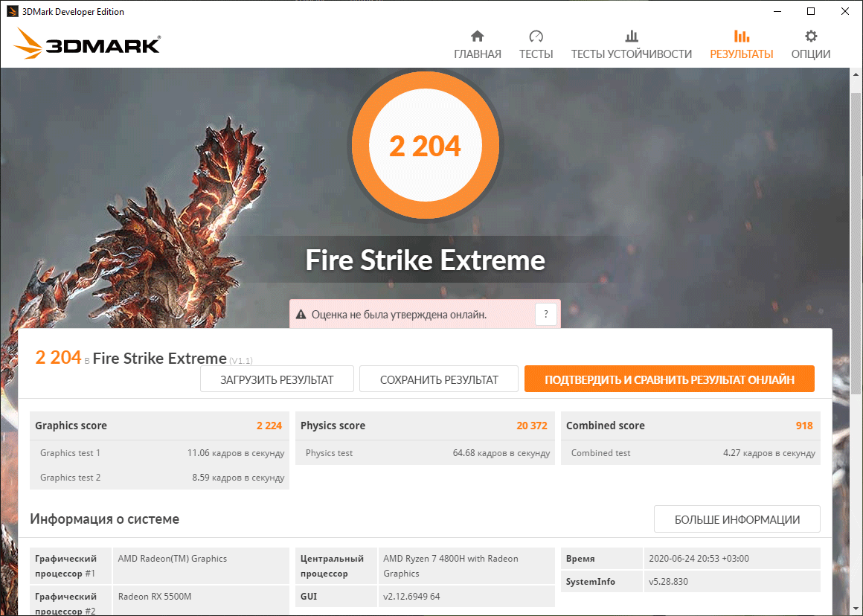The width and height of the screenshot is (863, 616).
Task: Click the large 2 204 score circle
Action: pos(425,145)
